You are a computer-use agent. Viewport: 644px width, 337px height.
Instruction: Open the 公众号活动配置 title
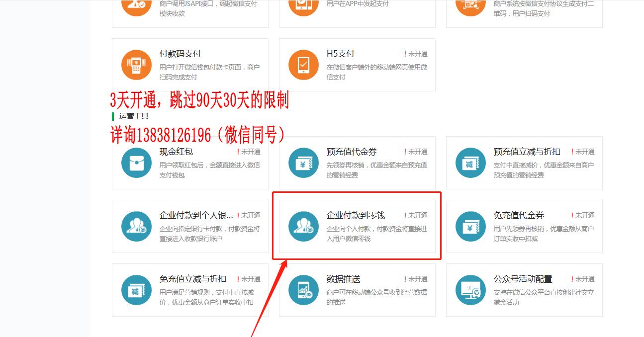pyautogui.click(x=523, y=279)
